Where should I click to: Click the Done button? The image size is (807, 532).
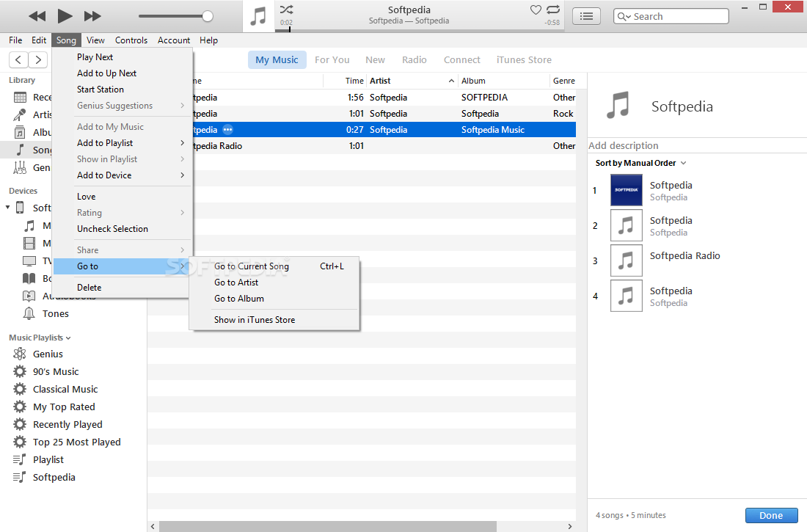tap(771, 516)
